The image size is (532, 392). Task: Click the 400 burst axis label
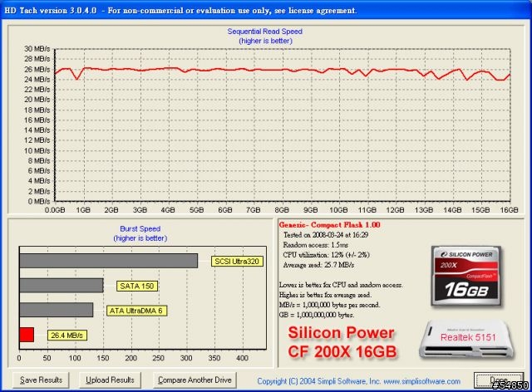point(242,358)
